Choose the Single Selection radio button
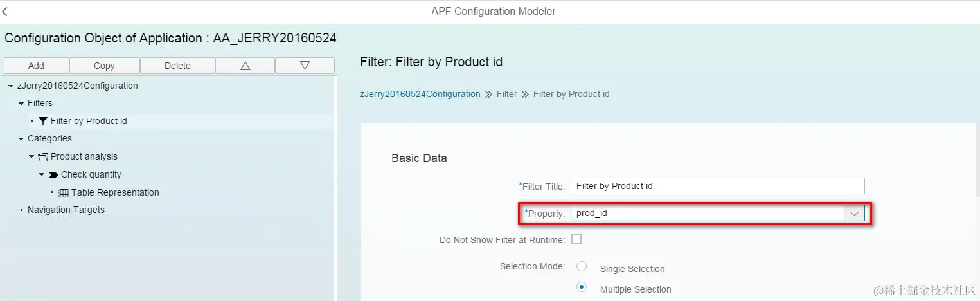The width and height of the screenshot is (980, 301). coord(582,266)
